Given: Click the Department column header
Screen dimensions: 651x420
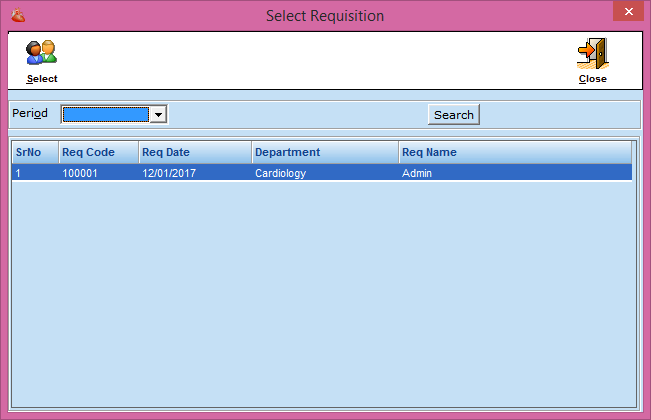Looking at the screenshot, I should point(323,152).
